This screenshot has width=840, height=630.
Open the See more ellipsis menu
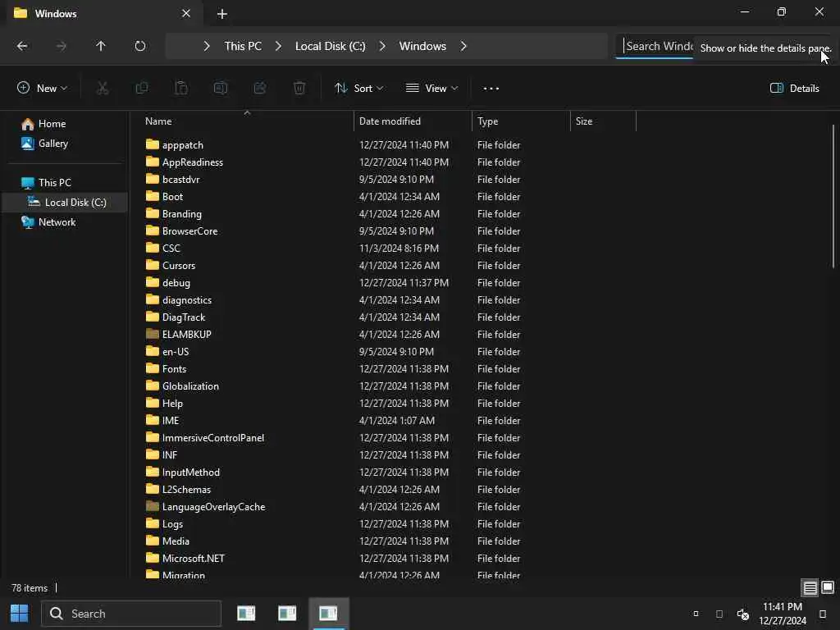(x=491, y=89)
